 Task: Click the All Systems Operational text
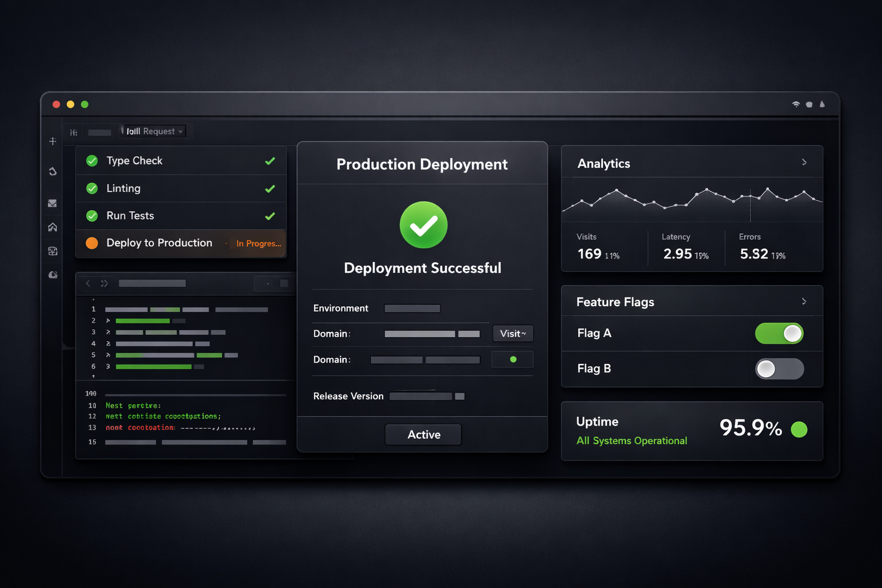click(632, 440)
